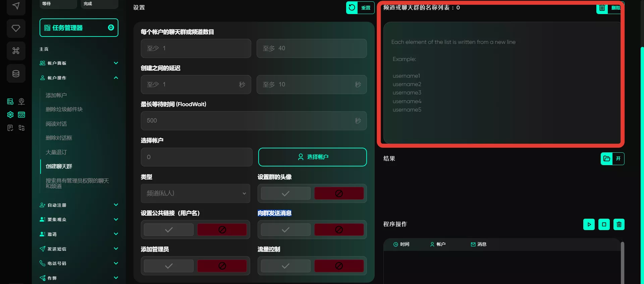Expand the 聚集观众 sidebar section
The height and width of the screenshot is (284, 644).
[79, 219]
